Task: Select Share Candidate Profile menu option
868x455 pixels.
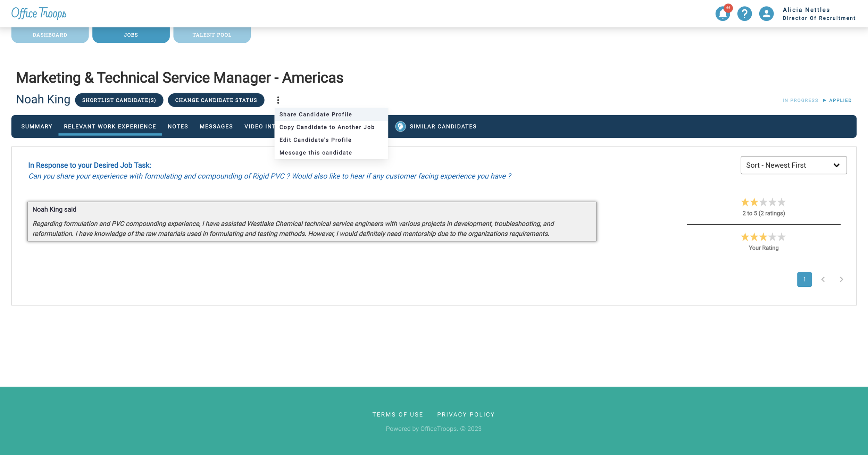Action: pyautogui.click(x=315, y=115)
